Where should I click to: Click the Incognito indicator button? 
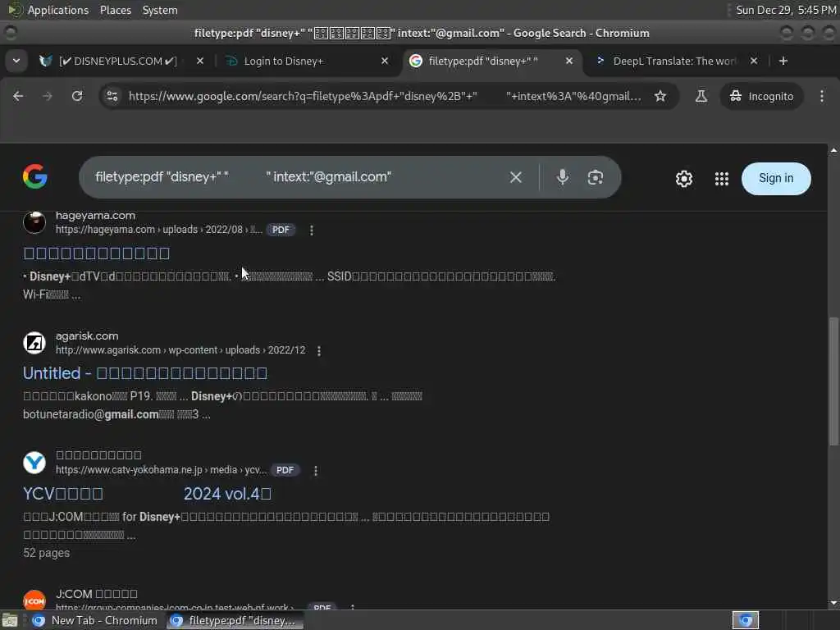pyautogui.click(x=761, y=96)
